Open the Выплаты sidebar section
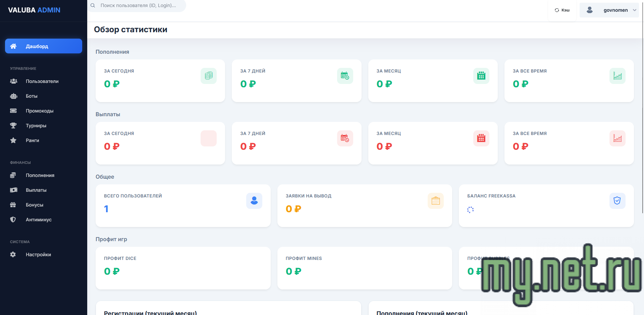The height and width of the screenshot is (315, 644). click(x=36, y=190)
